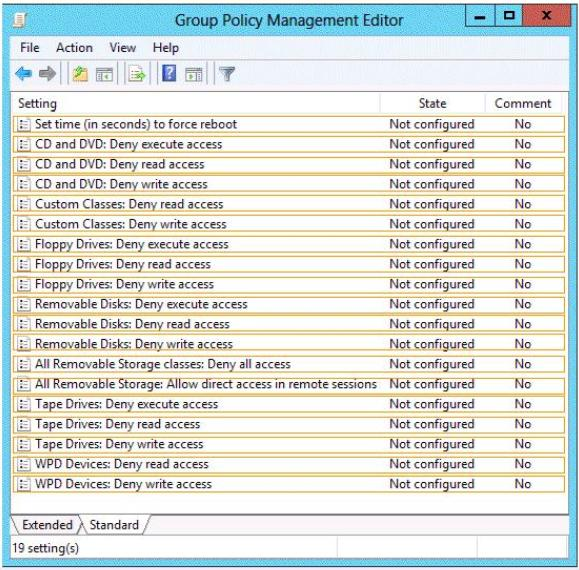Click the Up One Level folder icon
This screenshot has height=570, width=579.
tap(80, 74)
